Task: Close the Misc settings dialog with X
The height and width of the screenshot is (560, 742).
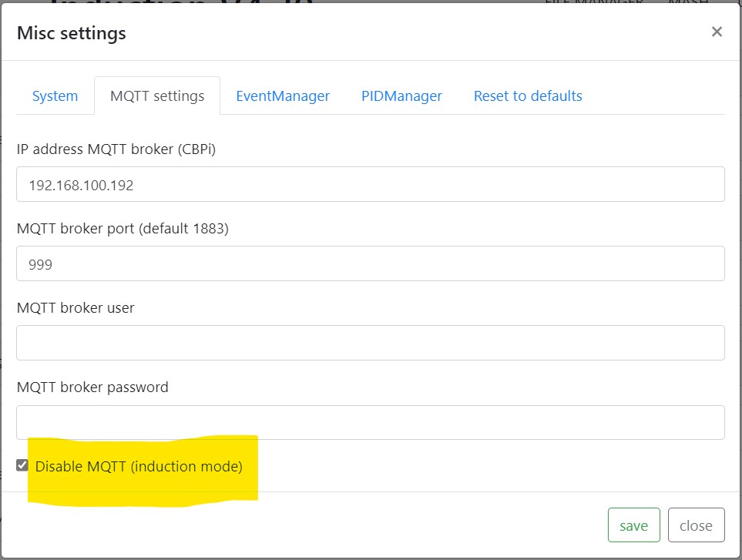Action: (717, 32)
